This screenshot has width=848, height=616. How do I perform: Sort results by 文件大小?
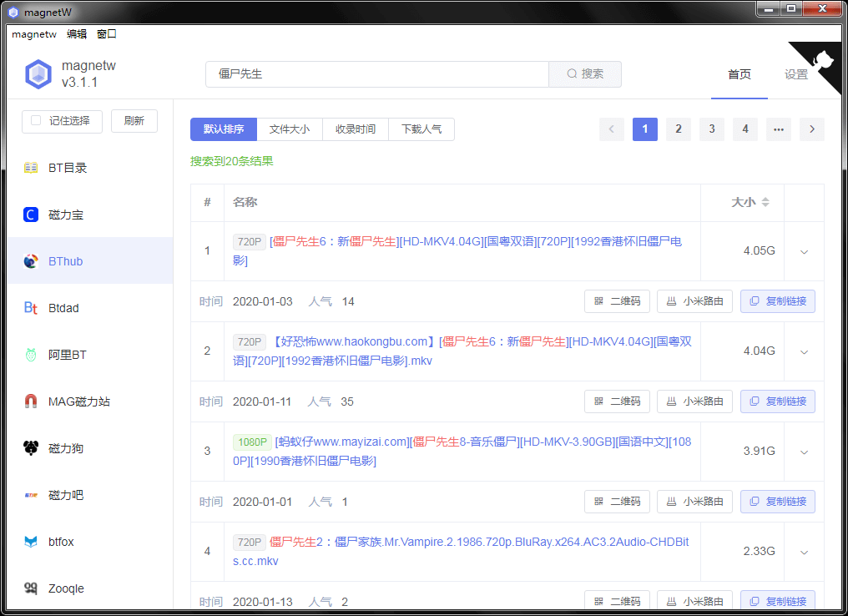pos(290,129)
